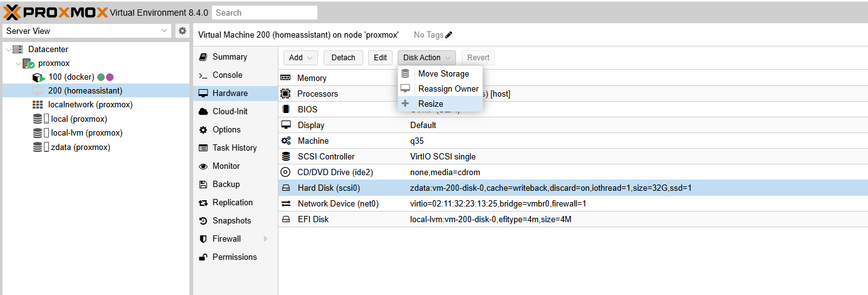Click the Detach button
Screen dimensions: 868x295
pyautogui.click(x=343, y=58)
